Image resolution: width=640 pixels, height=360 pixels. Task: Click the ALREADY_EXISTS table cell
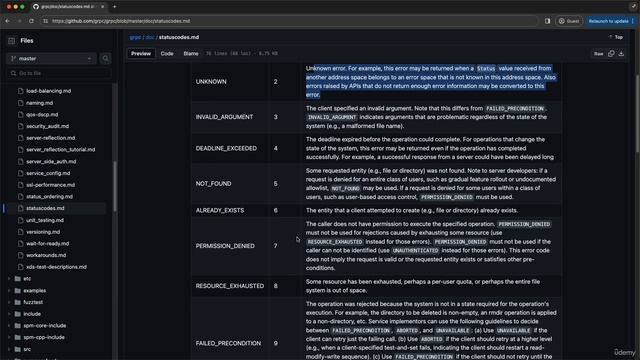pyautogui.click(x=220, y=211)
